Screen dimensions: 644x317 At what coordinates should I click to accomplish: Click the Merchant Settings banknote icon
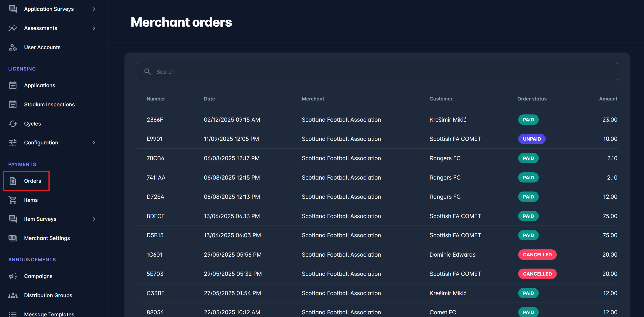12,238
